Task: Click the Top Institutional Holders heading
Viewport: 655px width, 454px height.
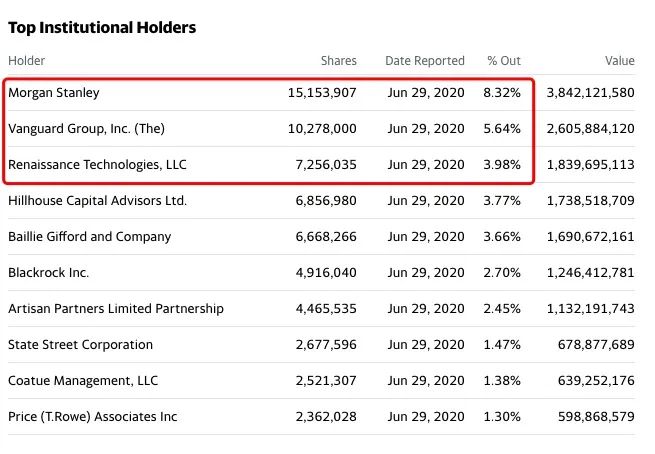Action: [x=102, y=27]
